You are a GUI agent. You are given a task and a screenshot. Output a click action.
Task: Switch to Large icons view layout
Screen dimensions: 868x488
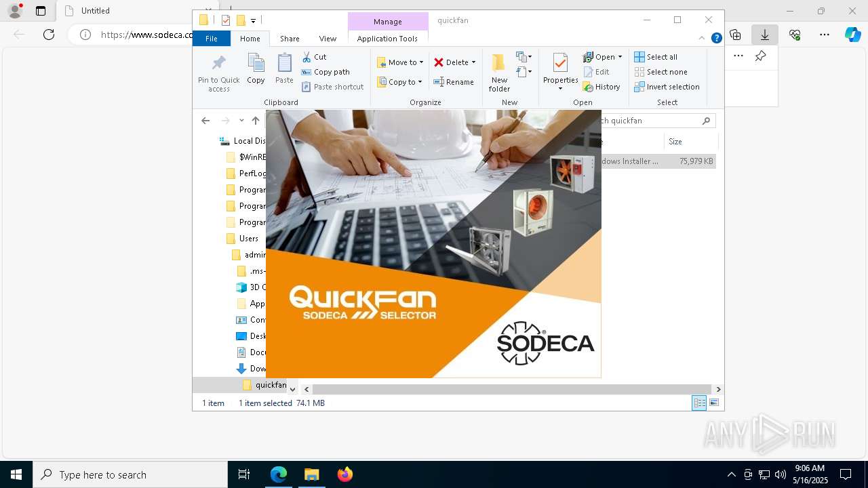coord(713,403)
